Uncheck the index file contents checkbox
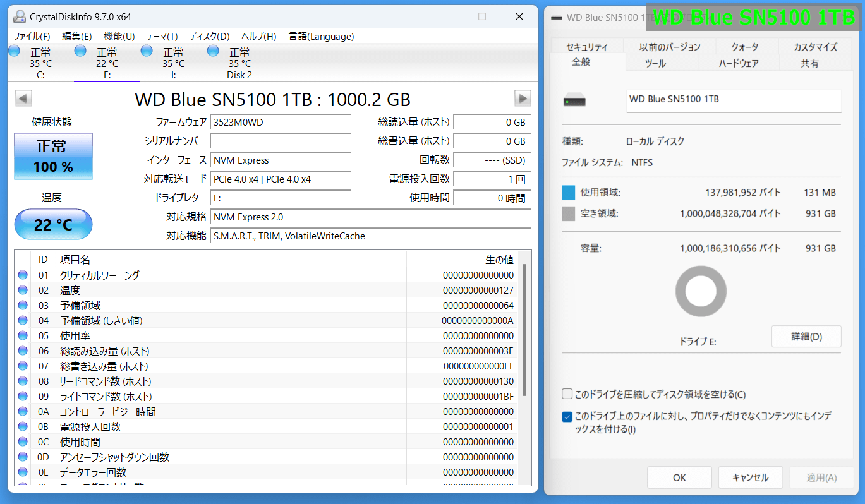Screen dimensions: 865x504 (x=567, y=417)
